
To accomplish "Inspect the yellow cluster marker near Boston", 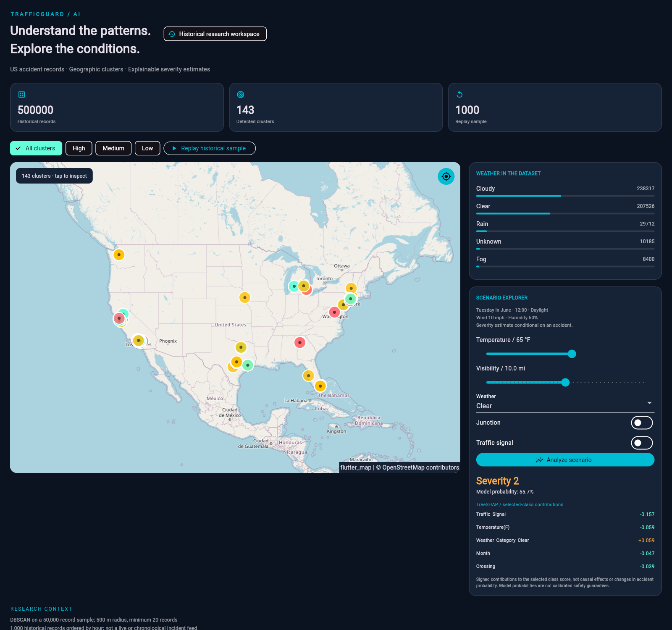I will 351,288.
